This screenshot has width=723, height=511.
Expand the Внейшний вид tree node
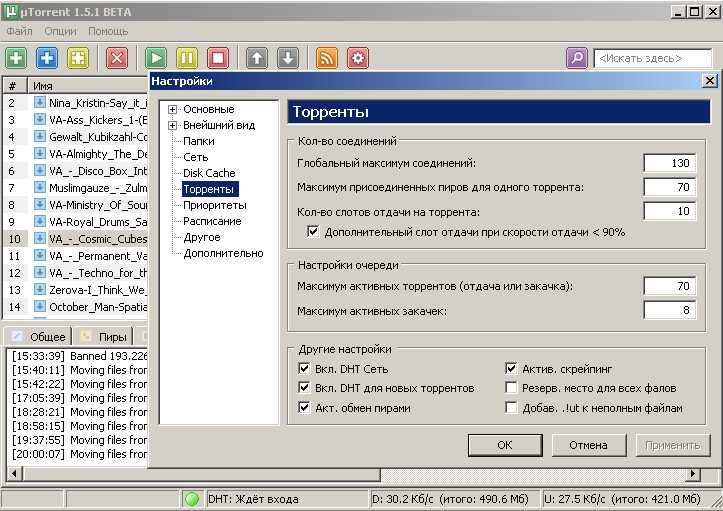click(x=172, y=125)
